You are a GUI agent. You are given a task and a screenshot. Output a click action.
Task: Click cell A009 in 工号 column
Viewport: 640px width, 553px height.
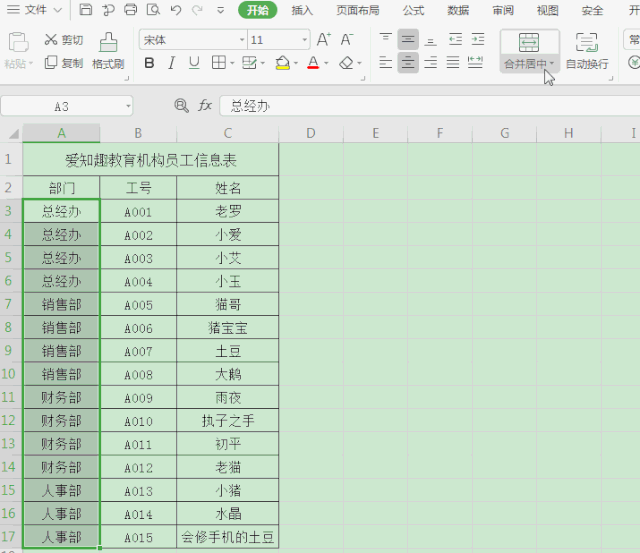[138, 397]
